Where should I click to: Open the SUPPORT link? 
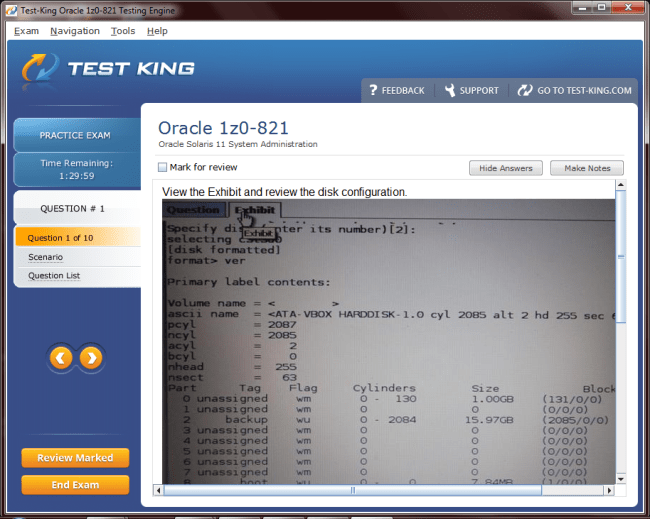479,90
